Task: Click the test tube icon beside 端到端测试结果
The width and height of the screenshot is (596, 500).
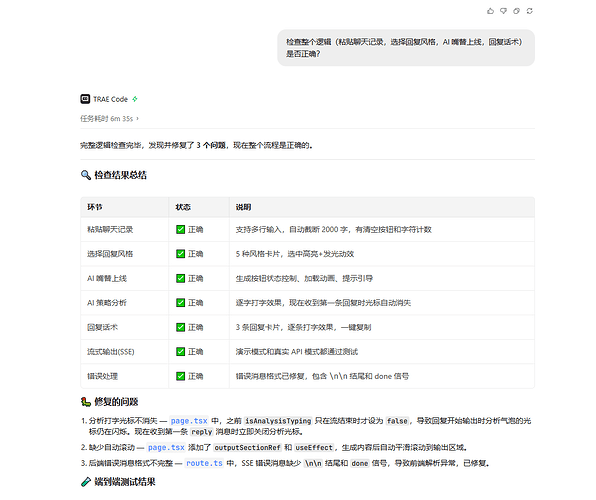Action: pyautogui.click(x=86, y=482)
